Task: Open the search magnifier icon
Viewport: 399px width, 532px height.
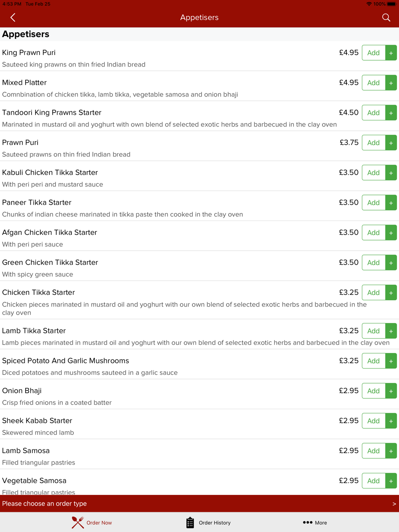Action: (x=386, y=18)
